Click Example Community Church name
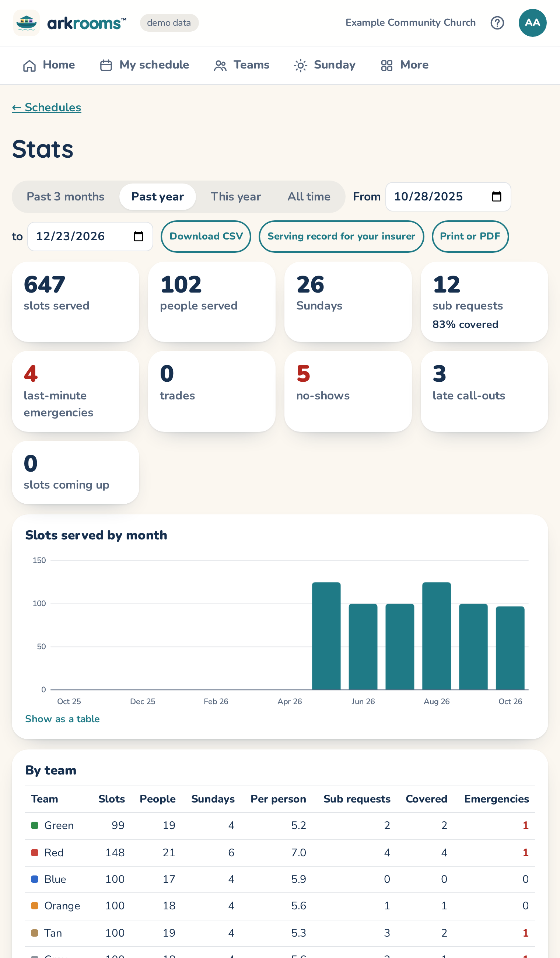The image size is (560, 958). click(410, 23)
